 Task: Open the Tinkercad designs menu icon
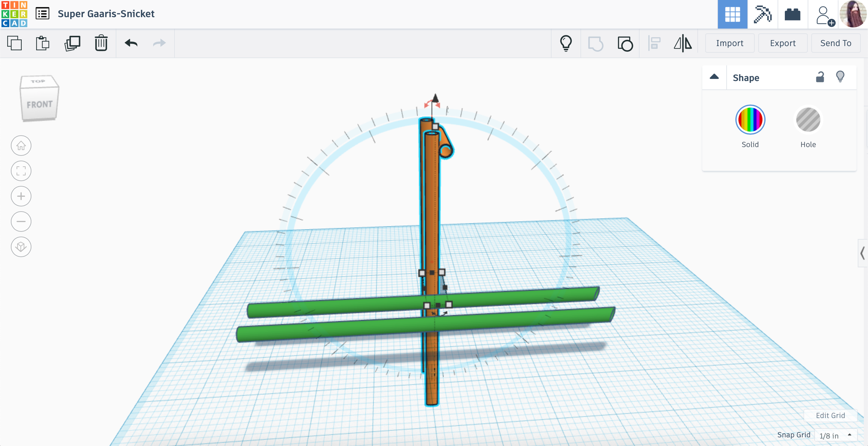[42, 14]
